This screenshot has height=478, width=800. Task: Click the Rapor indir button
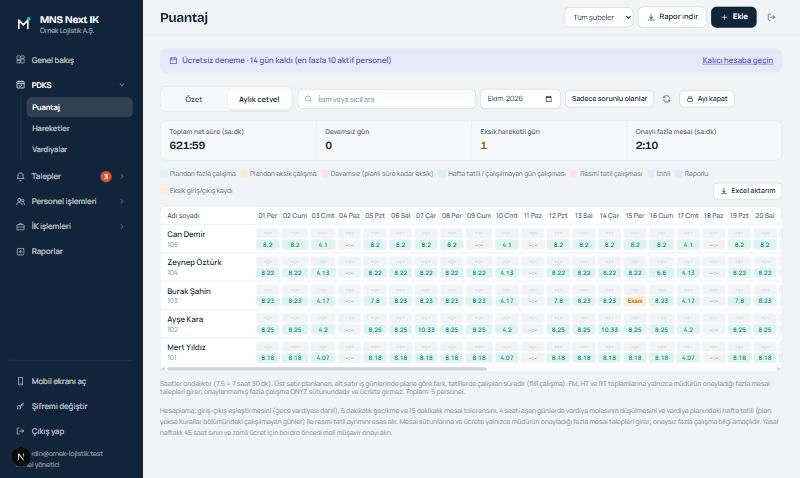tap(672, 17)
